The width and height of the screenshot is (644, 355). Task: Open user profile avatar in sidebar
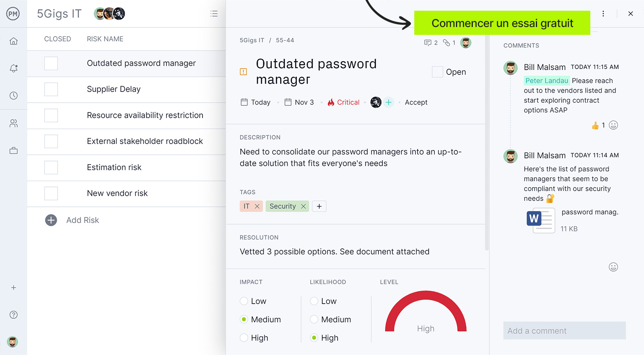click(x=13, y=342)
